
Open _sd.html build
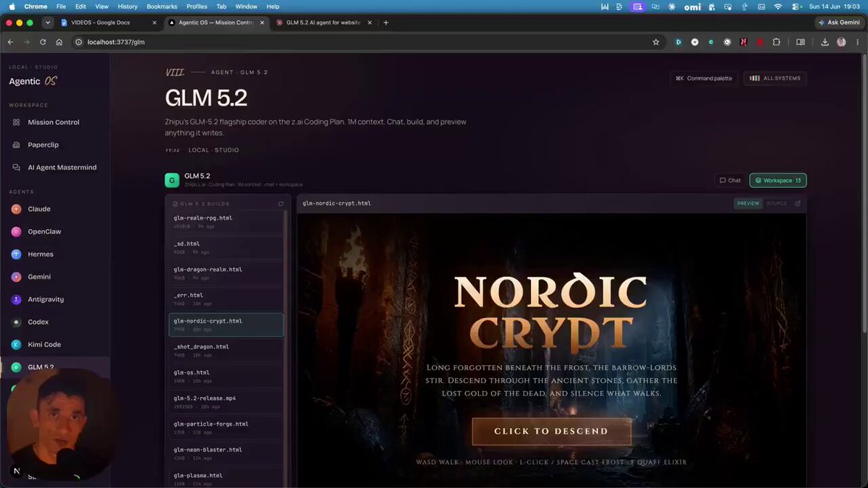226,247
